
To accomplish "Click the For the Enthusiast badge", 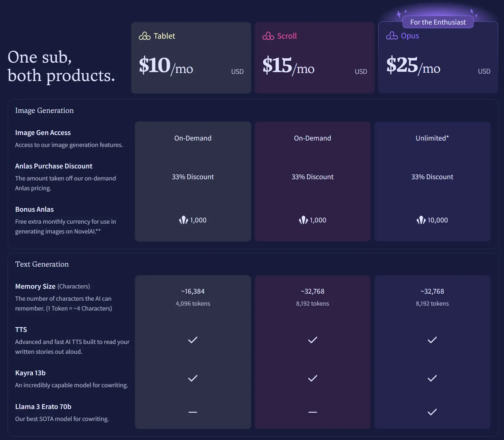I will pos(438,22).
